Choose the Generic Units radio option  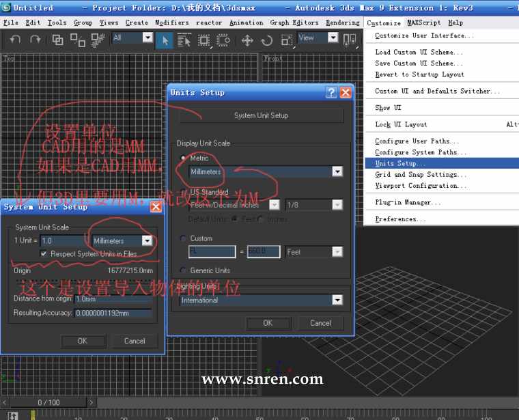182,270
